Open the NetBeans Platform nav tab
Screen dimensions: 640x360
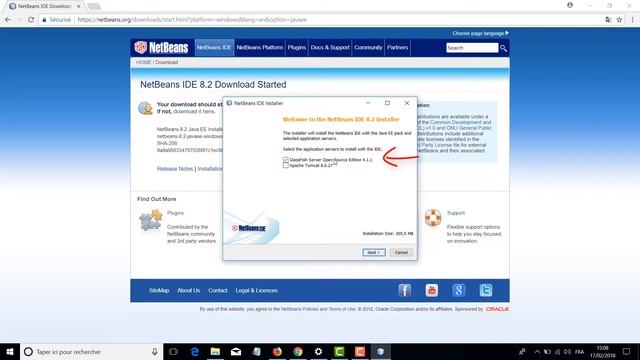click(260, 47)
